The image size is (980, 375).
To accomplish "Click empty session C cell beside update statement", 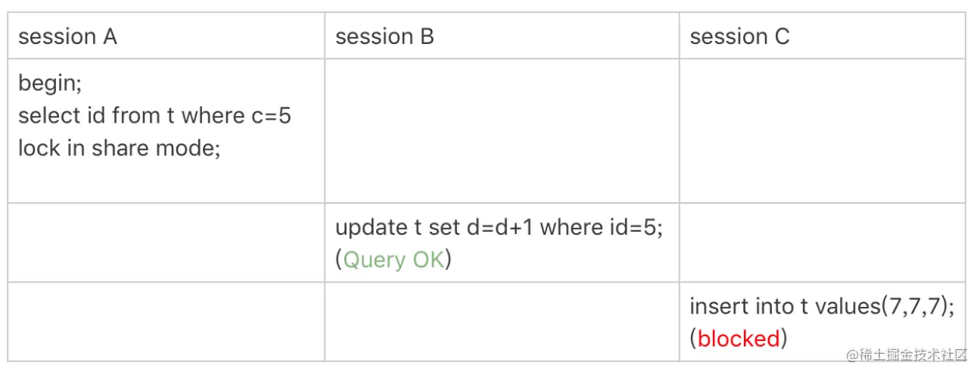I will (x=822, y=242).
